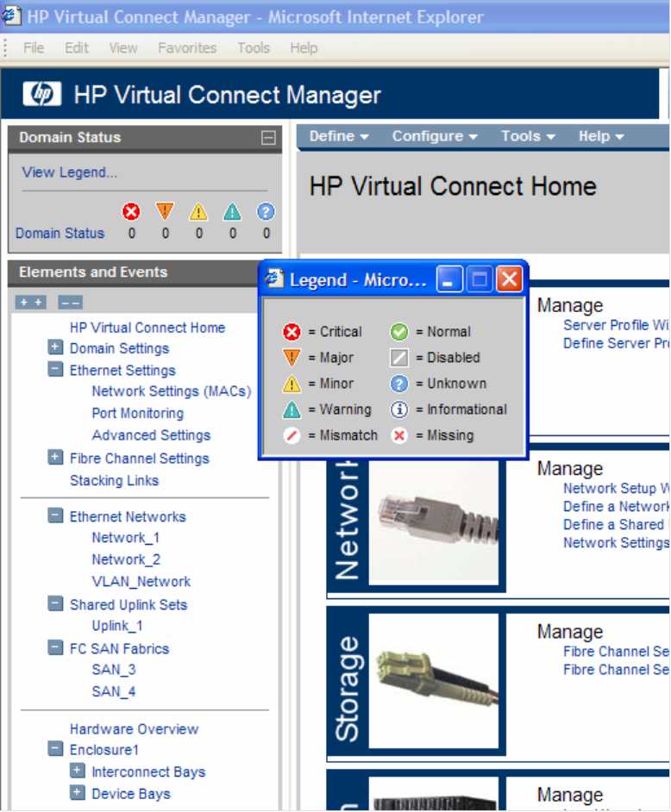
Task: Open the browser Edit menu
Action: click(77, 48)
